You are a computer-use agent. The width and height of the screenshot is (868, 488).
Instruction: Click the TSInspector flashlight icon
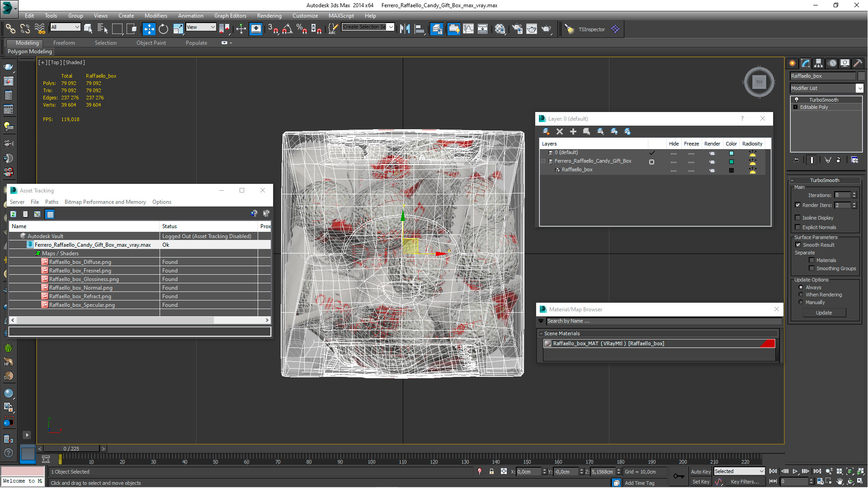(570, 29)
